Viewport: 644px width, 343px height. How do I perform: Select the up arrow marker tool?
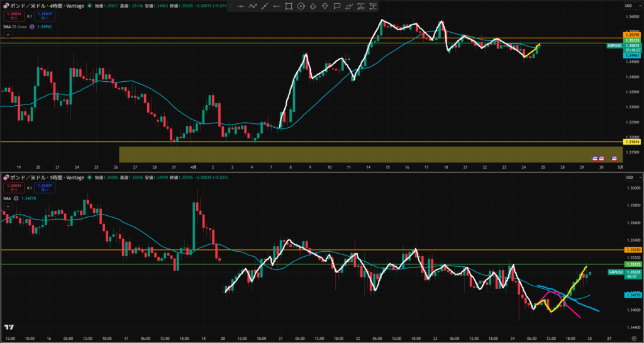click(x=313, y=6)
